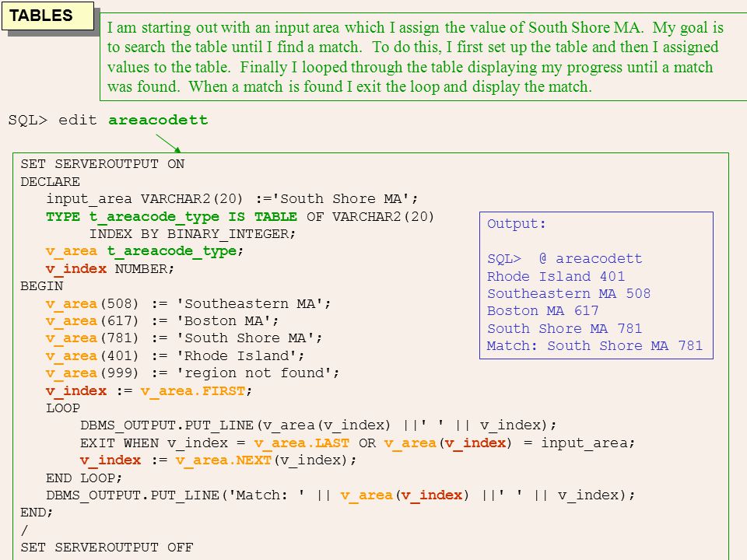Click the first DBMS_OUTPUT.PUT_LINE inside the loop

point(318,425)
